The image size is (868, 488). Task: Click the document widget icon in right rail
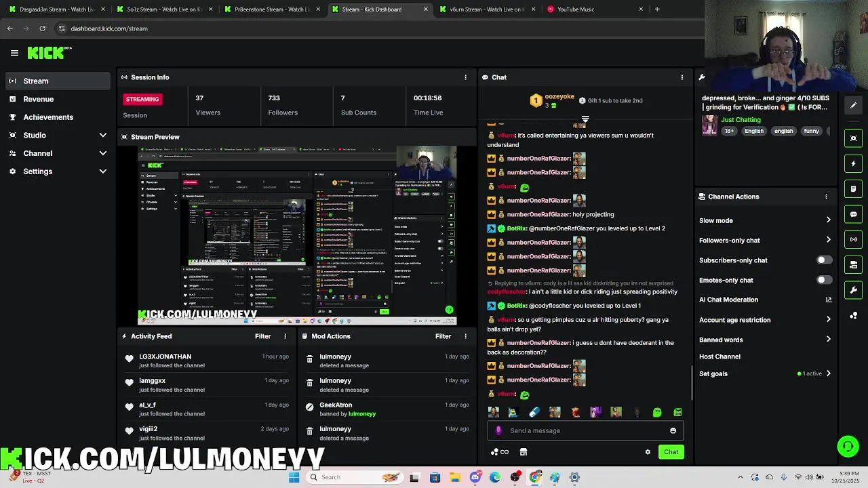point(854,188)
